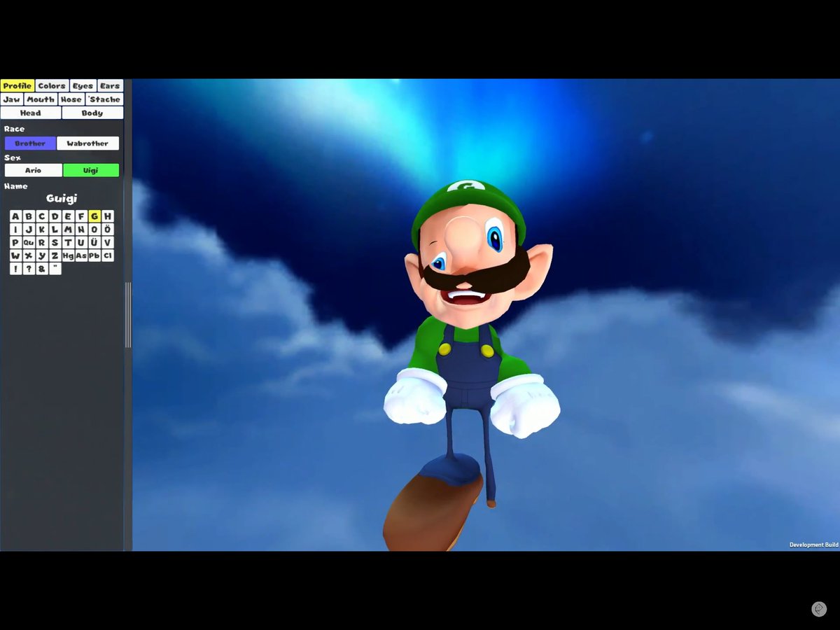Open the Colors tab

pos(52,85)
